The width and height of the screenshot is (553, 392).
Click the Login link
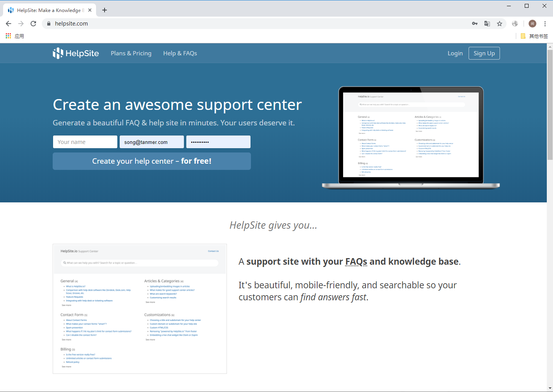coord(455,53)
